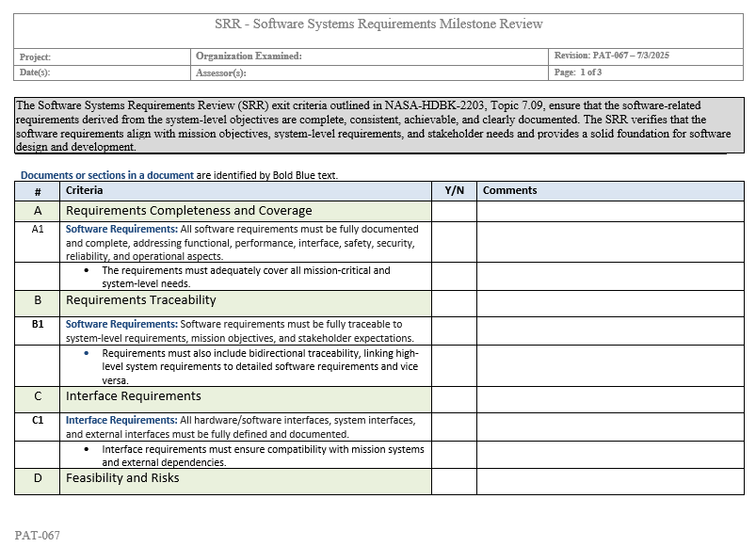
Task: Click the SRR Milestone Review document title
Action: 378,24
